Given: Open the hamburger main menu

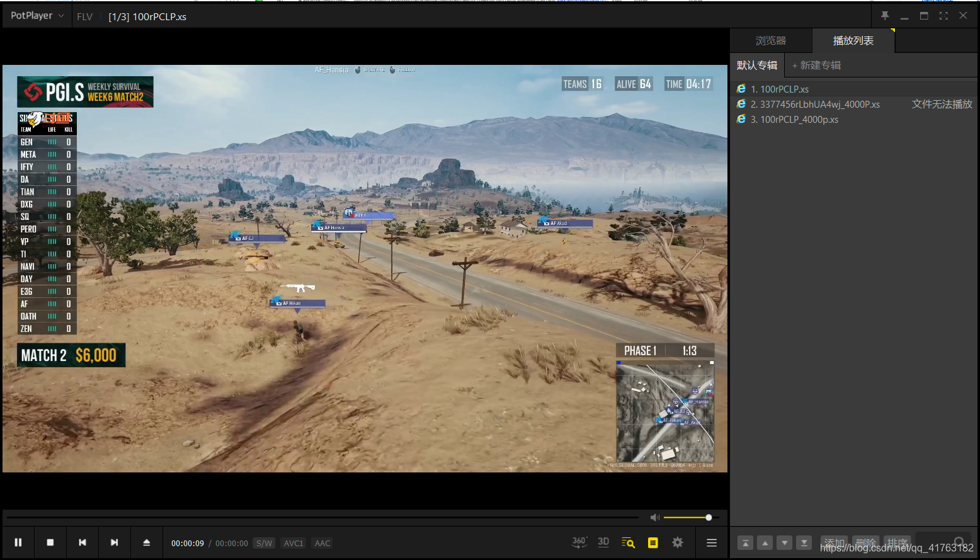Looking at the screenshot, I should (712, 542).
